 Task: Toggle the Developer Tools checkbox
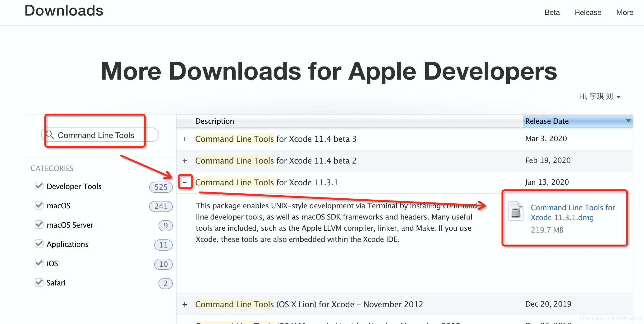(x=39, y=186)
